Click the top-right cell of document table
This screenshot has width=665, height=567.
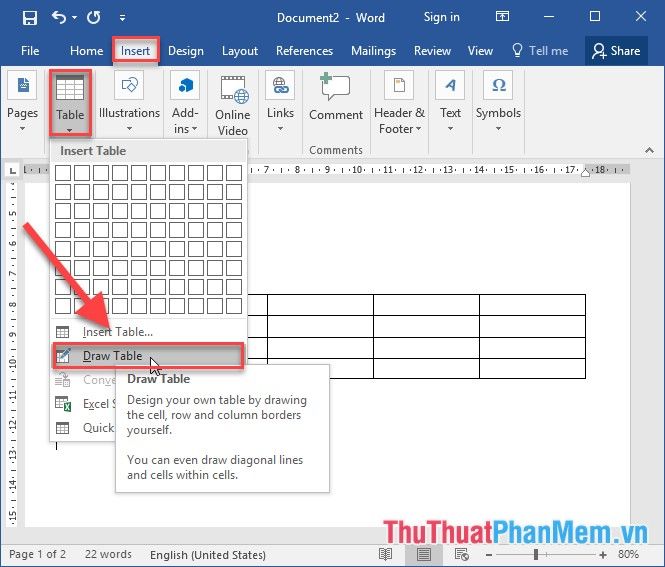pos(532,305)
